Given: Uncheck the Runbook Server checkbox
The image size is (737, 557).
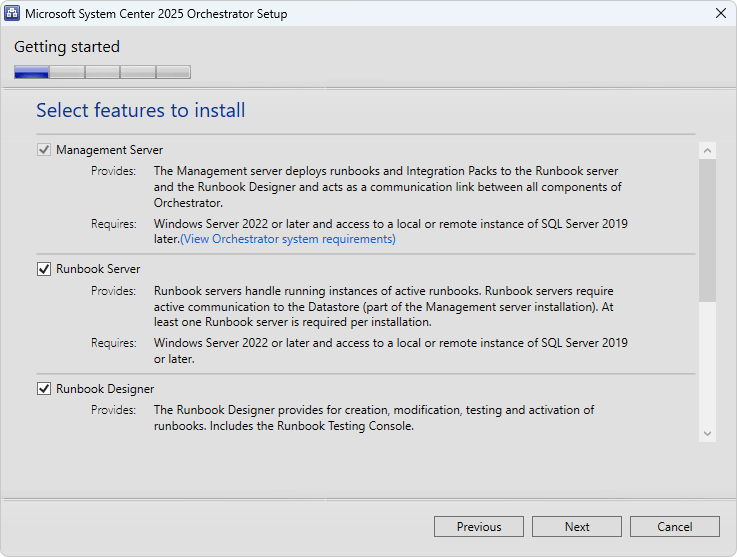Looking at the screenshot, I should pyautogui.click(x=44, y=269).
